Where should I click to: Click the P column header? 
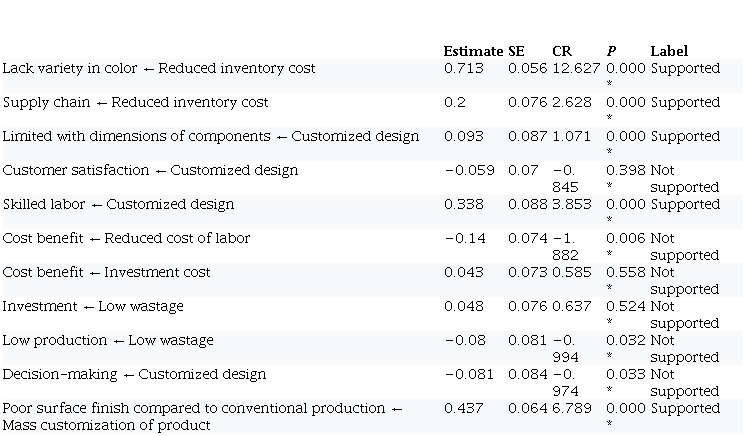coord(610,51)
